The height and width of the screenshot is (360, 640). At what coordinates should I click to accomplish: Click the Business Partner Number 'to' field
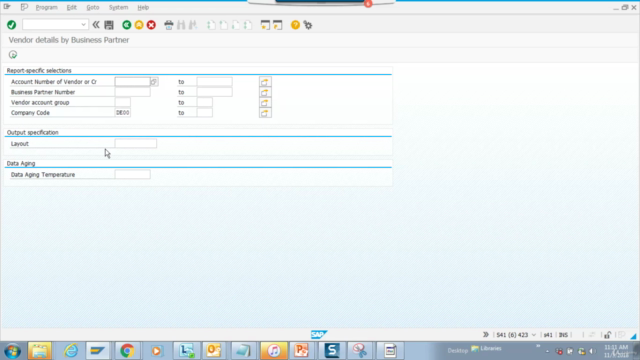point(214,92)
